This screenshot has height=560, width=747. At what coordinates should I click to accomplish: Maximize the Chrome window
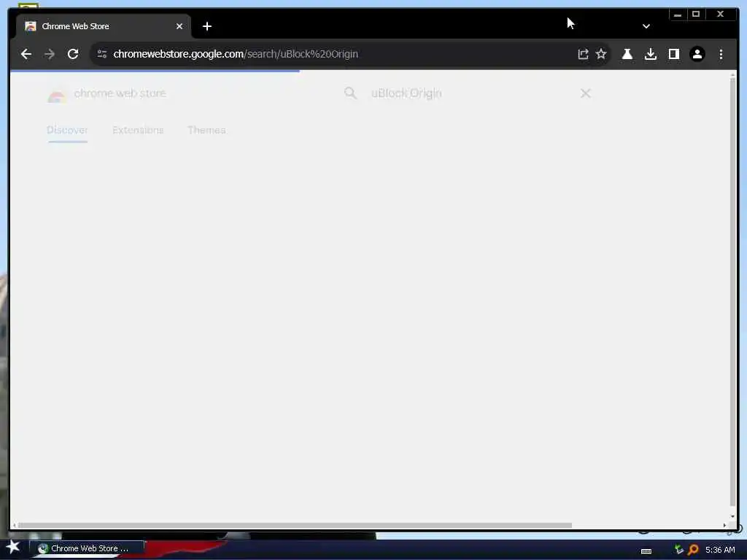695,15
